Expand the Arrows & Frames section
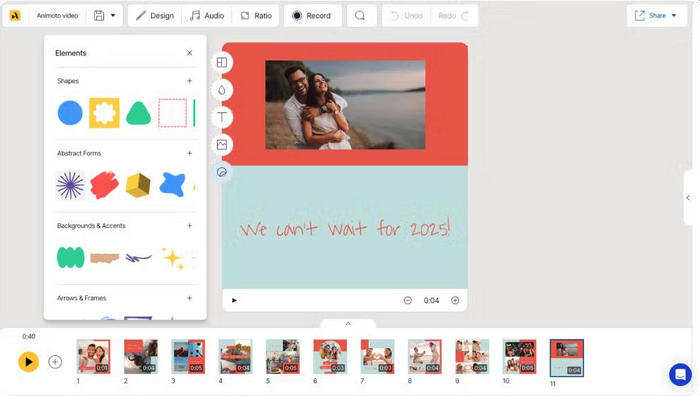The image size is (700, 396). point(190,298)
